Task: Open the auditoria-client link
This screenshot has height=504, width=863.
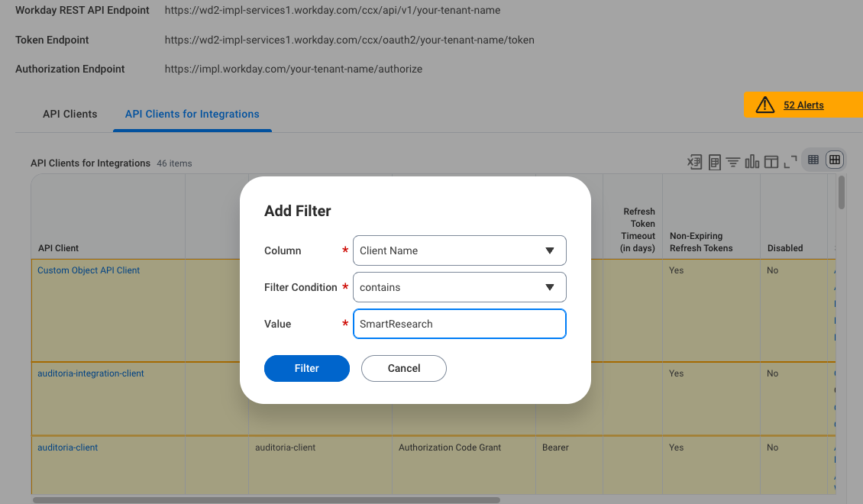Action: [x=68, y=447]
